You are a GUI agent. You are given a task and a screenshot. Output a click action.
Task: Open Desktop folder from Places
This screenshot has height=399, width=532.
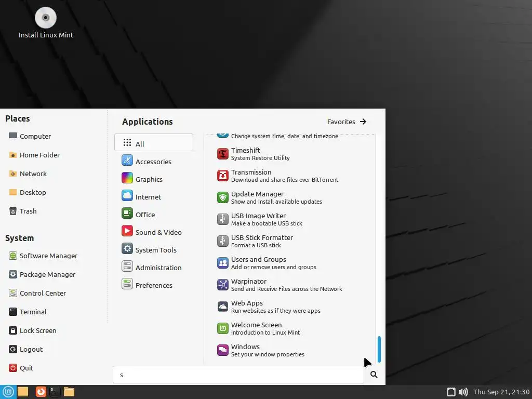[x=28, y=192]
